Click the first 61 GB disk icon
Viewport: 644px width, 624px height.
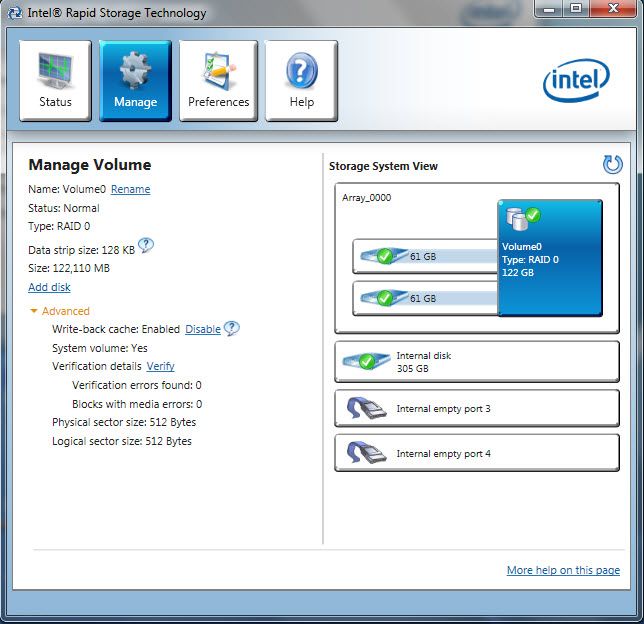382,256
